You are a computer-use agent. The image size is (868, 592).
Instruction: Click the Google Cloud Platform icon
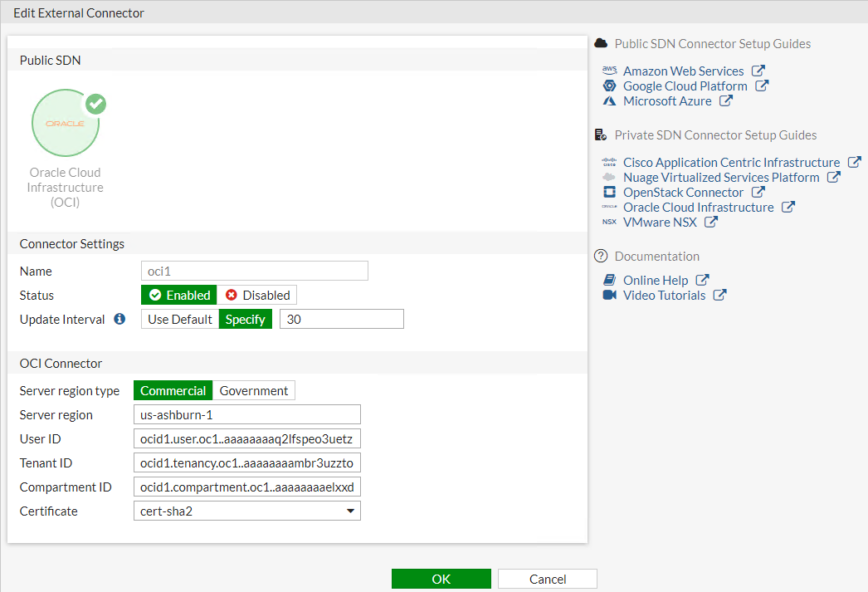tap(610, 86)
